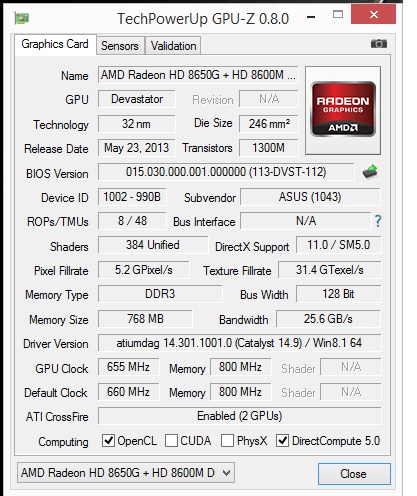The image size is (417, 496).
Task: Close window with red X button
Action: [373, 15]
